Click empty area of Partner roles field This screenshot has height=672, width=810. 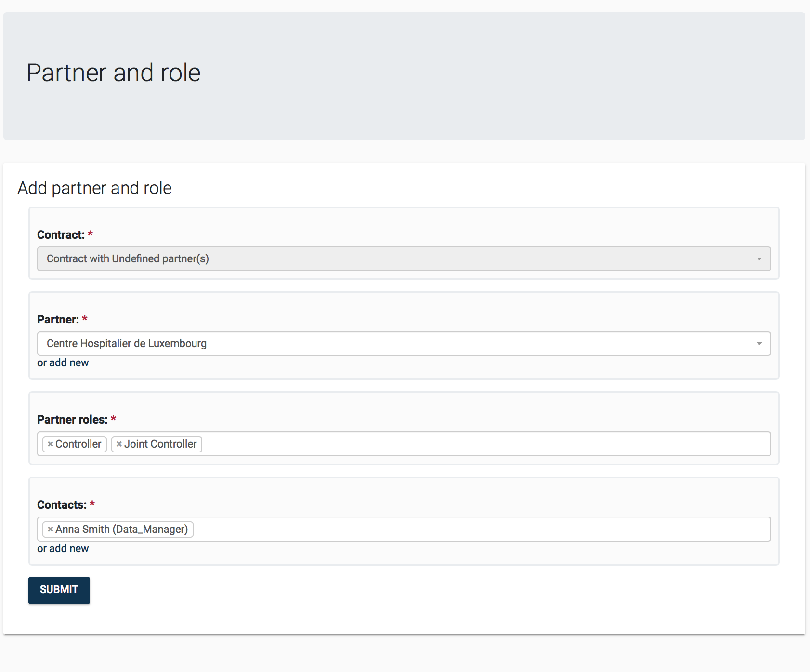tap(482, 444)
